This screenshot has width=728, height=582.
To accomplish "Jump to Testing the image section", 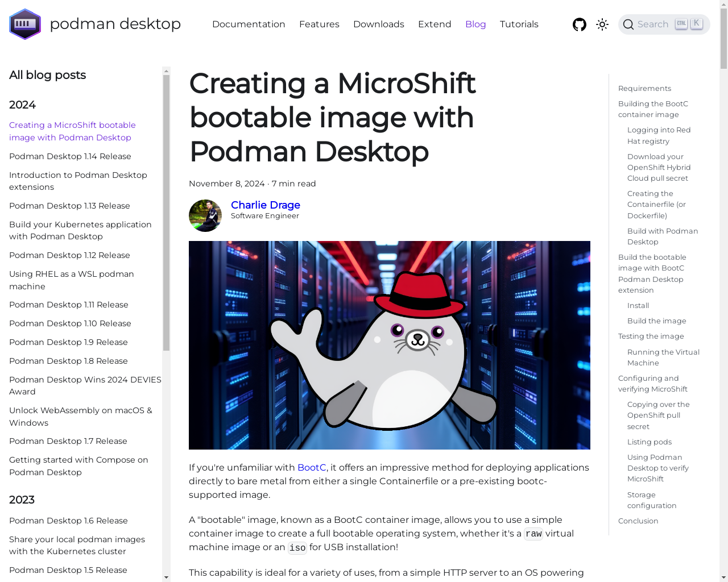I will tap(651, 336).
